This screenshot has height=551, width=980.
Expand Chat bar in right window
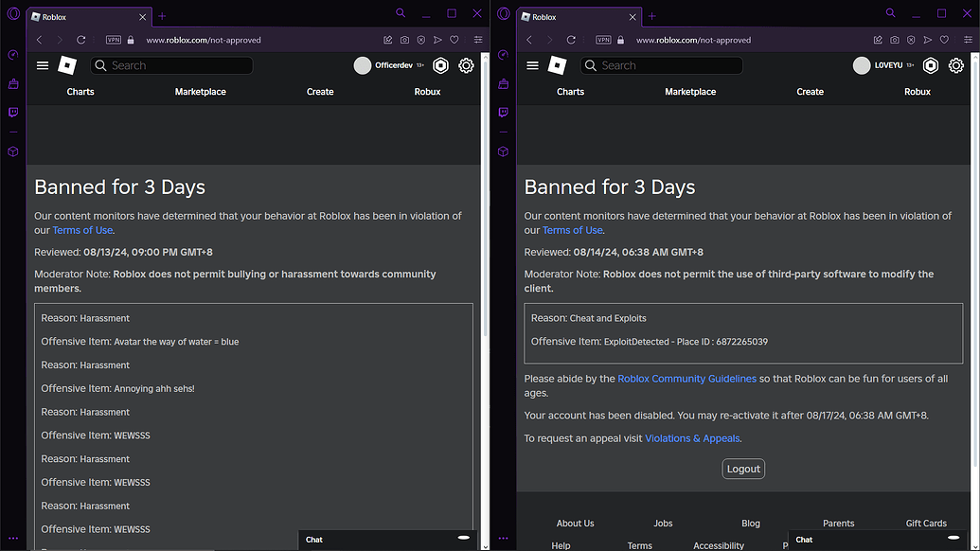pyautogui.click(x=878, y=540)
